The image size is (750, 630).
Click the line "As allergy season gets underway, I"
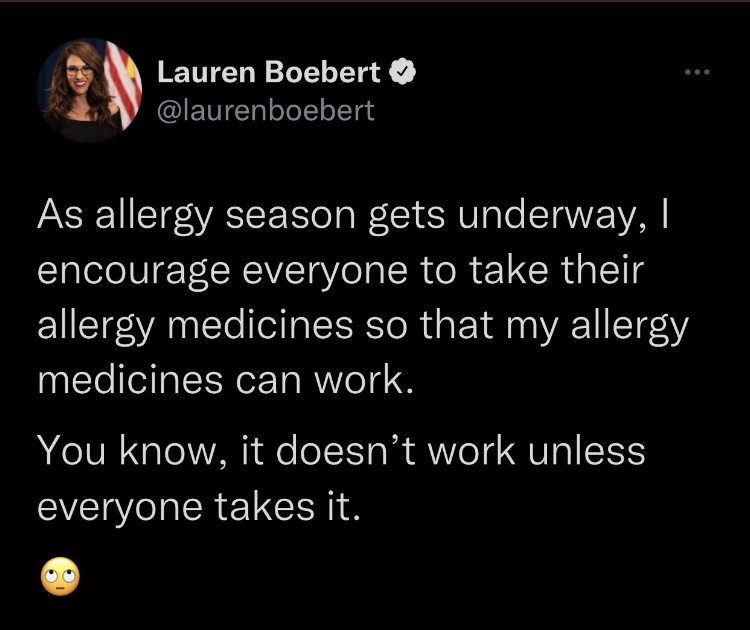pos(353,216)
